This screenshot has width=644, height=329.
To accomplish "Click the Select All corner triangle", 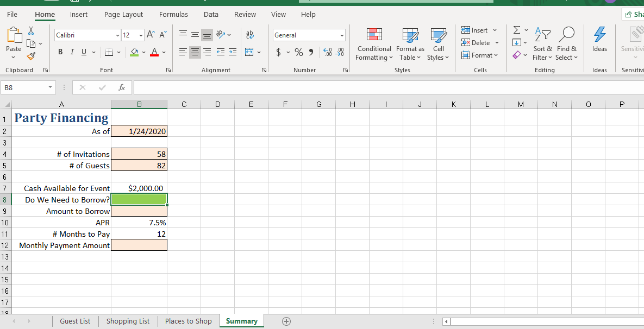I will pos(6,104).
